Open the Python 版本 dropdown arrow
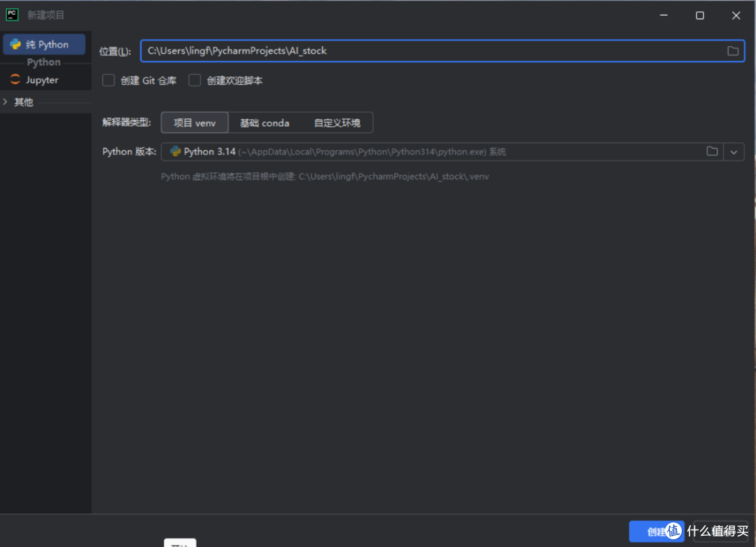Image resolution: width=756 pixels, height=547 pixels. coord(734,152)
